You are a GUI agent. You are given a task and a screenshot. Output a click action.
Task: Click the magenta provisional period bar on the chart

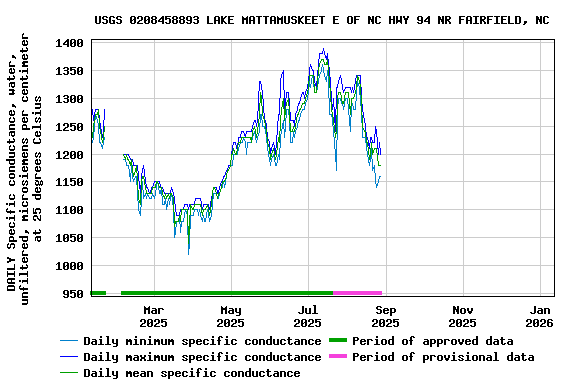357,293
